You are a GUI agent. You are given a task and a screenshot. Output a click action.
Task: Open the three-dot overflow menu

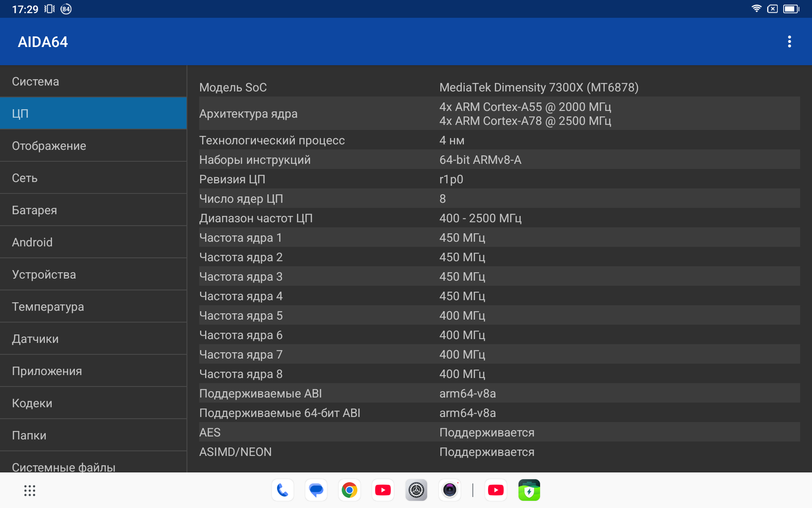789,41
